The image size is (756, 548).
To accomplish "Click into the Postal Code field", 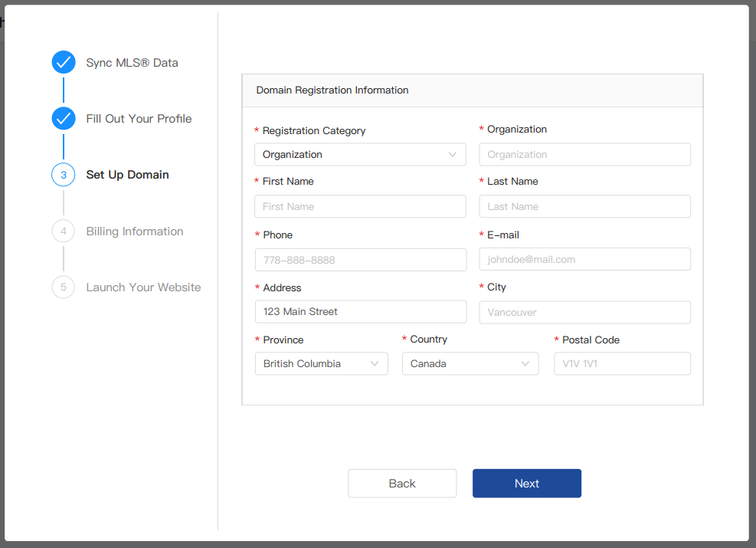I will tap(622, 363).
